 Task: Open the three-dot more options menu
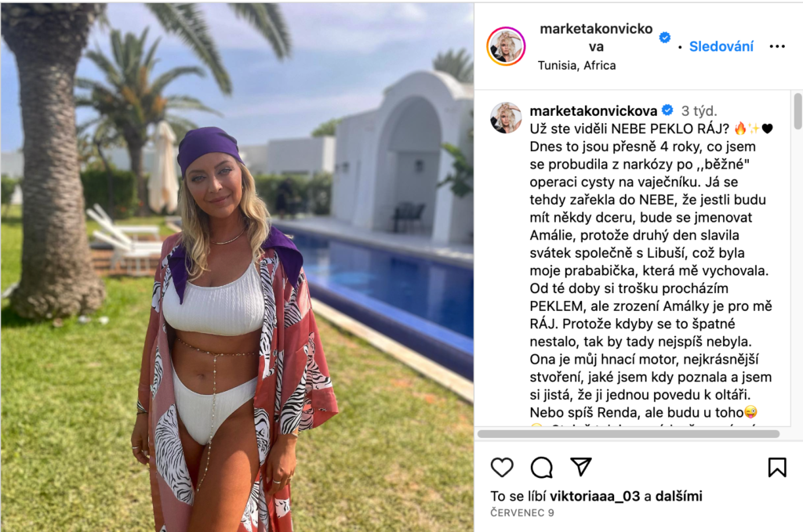click(777, 46)
